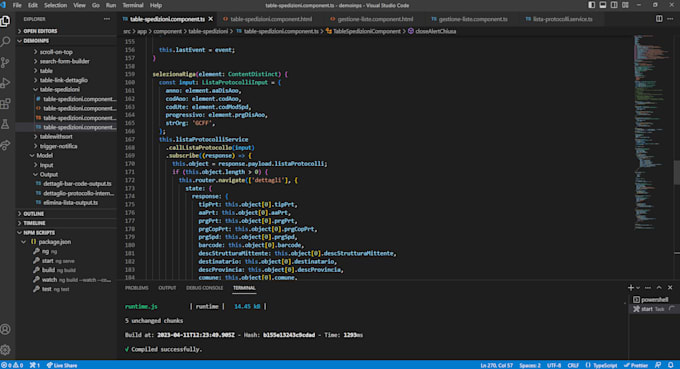Screen dimensions: 680x369
Task: Switch to the PROBLEMS panel tab
Action: [x=137, y=288]
